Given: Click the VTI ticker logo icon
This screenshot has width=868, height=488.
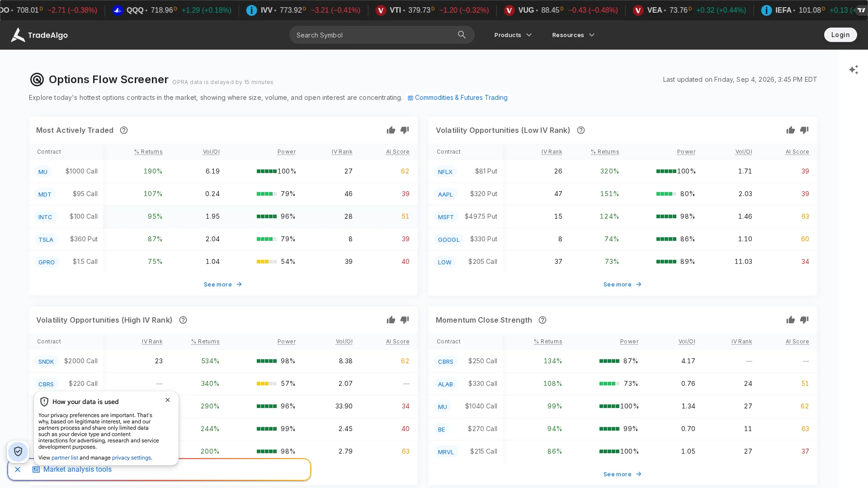Looking at the screenshot, I should point(381,10).
